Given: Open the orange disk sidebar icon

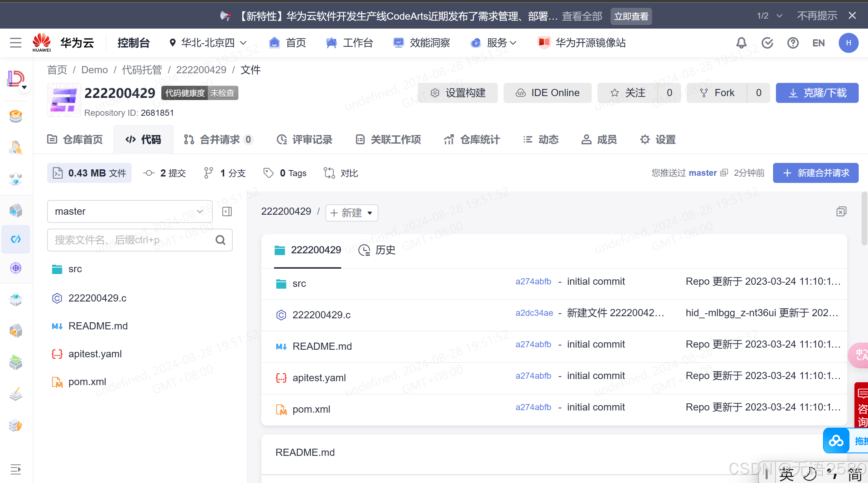Looking at the screenshot, I should click(x=16, y=116).
